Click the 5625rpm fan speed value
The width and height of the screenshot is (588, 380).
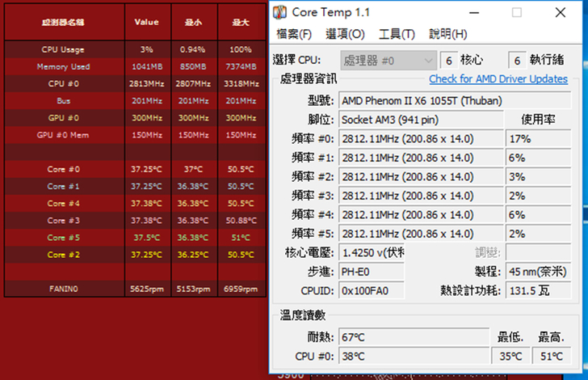pyautogui.click(x=147, y=289)
